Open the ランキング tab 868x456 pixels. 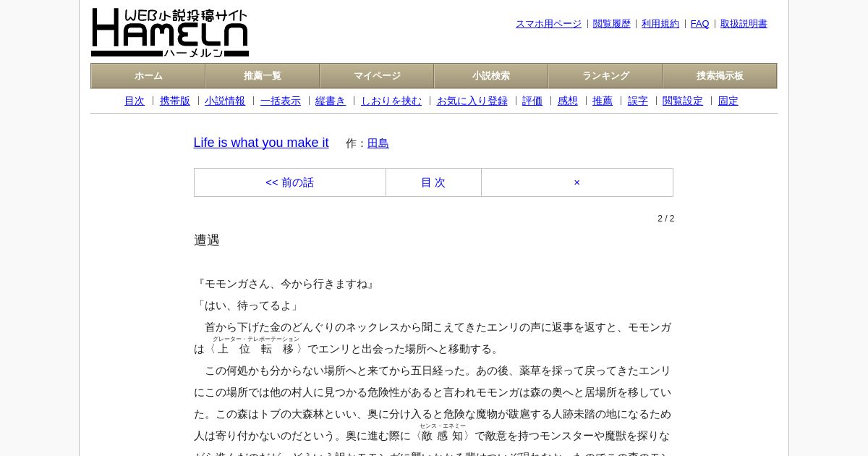pos(605,76)
